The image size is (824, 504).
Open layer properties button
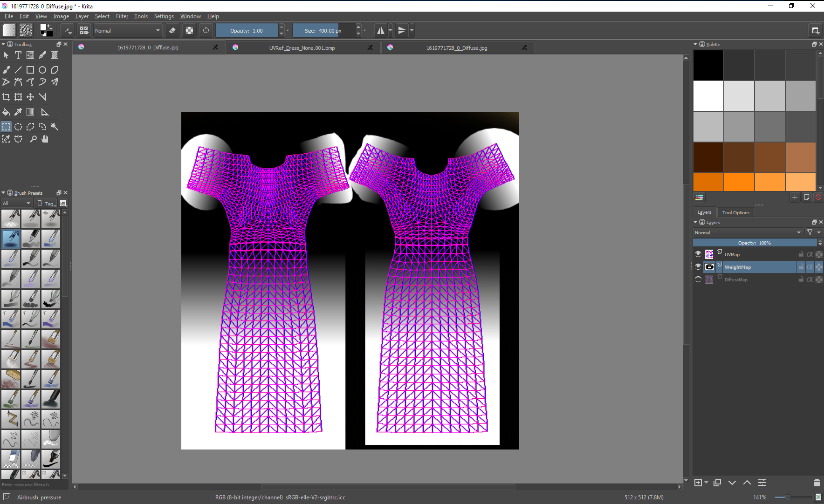click(x=762, y=483)
